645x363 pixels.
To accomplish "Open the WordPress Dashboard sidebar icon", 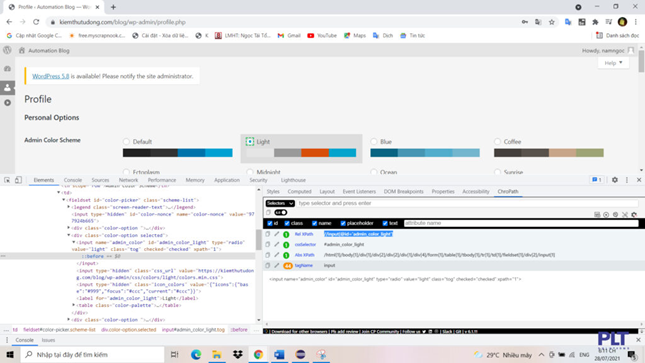I will 7,69.
